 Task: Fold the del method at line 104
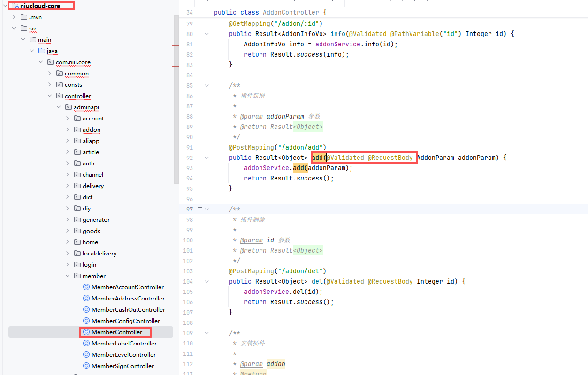206,281
